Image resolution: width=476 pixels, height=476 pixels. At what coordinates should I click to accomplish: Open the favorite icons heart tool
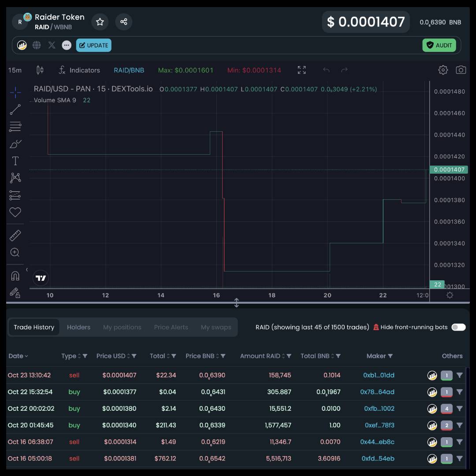15,212
